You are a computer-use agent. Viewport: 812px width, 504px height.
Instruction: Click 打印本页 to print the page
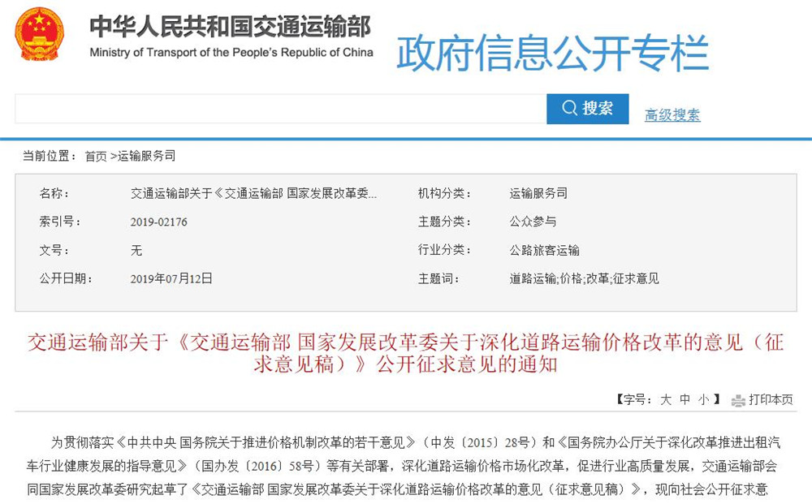tap(771, 399)
